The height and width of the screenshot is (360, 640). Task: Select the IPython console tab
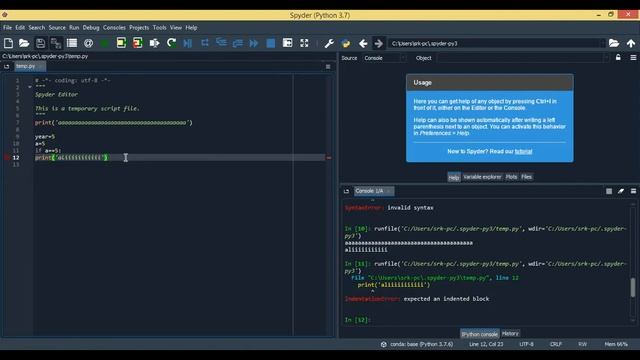click(480, 334)
